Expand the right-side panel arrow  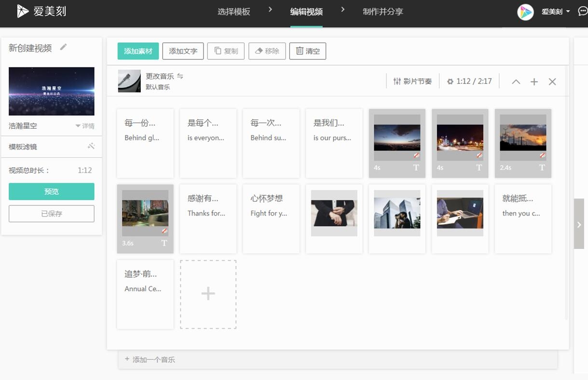[x=579, y=224]
